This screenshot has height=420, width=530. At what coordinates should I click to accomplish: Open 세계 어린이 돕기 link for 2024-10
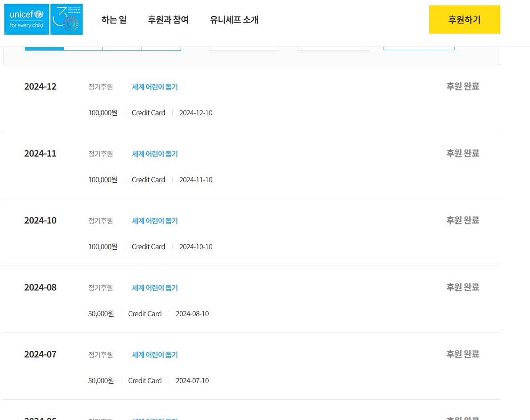155,221
